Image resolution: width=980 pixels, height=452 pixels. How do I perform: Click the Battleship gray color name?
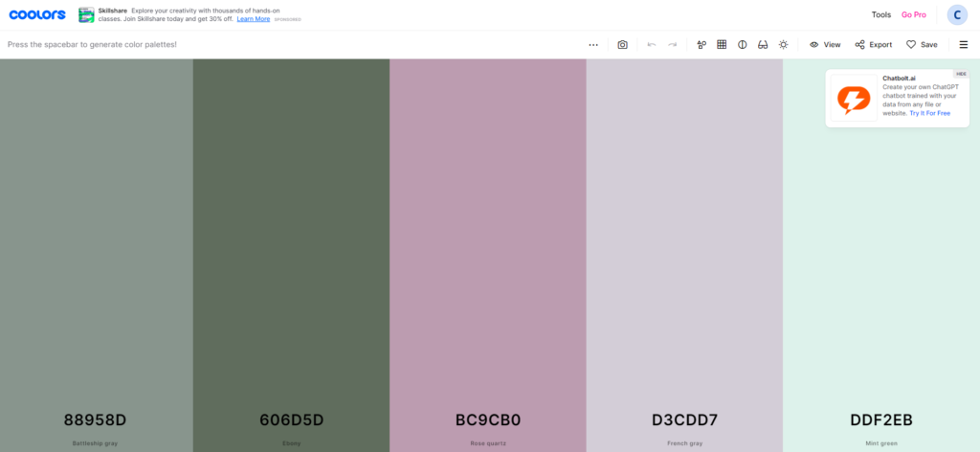[x=95, y=443]
